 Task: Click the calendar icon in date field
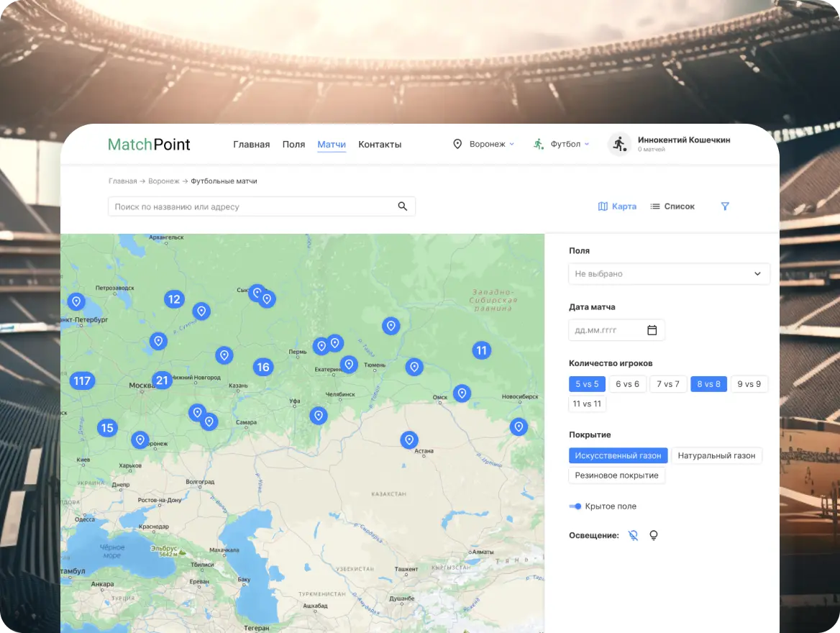point(652,330)
